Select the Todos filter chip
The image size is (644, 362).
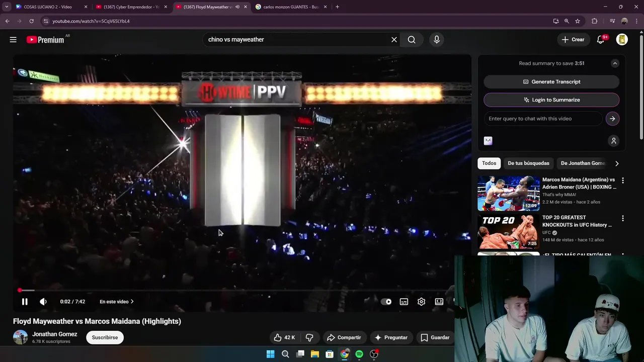(489, 163)
